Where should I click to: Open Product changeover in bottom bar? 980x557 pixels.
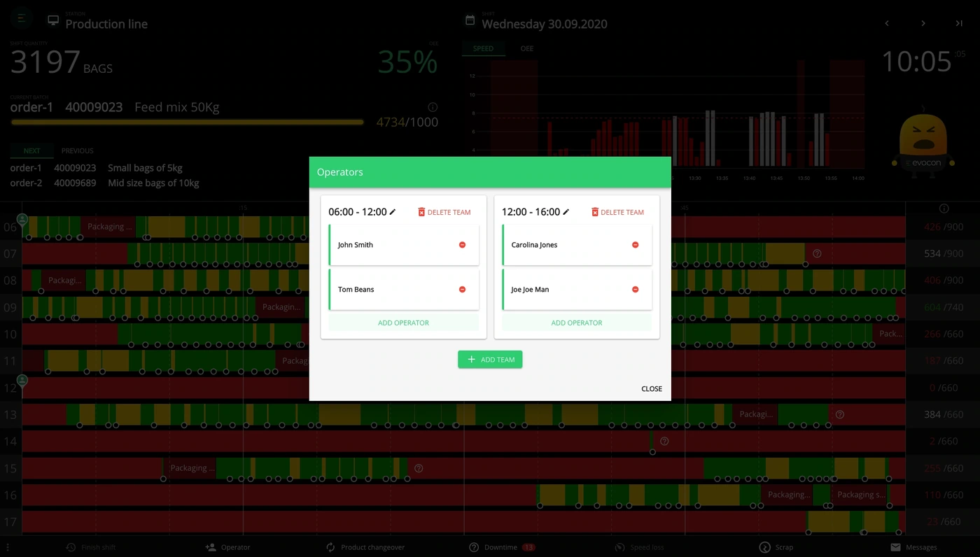pyautogui.click(x=365, y=547)
